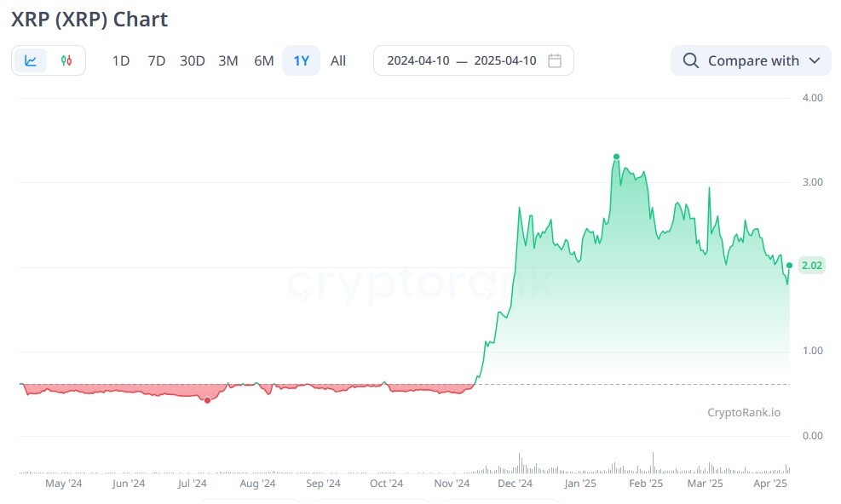
Task: Open the 2024-04-10 to 2025-04-10 date range
Action: [x=474, y=60]
